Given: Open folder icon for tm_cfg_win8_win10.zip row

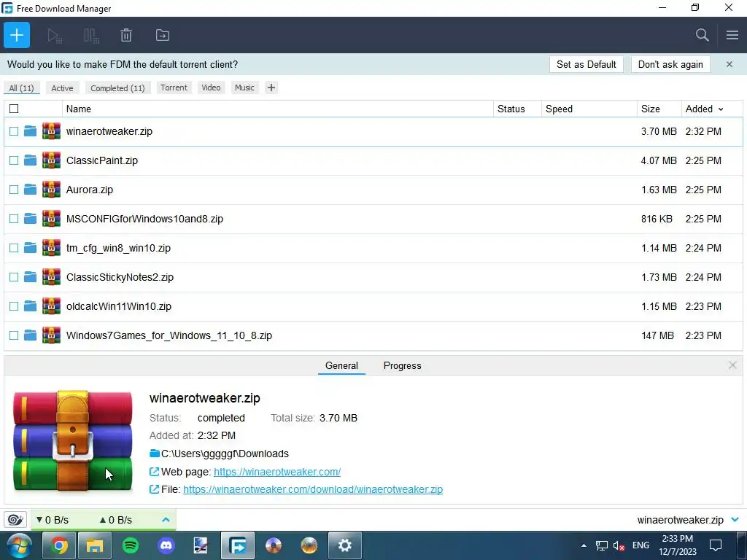Looking at the screenshot, I should point(31,248).
